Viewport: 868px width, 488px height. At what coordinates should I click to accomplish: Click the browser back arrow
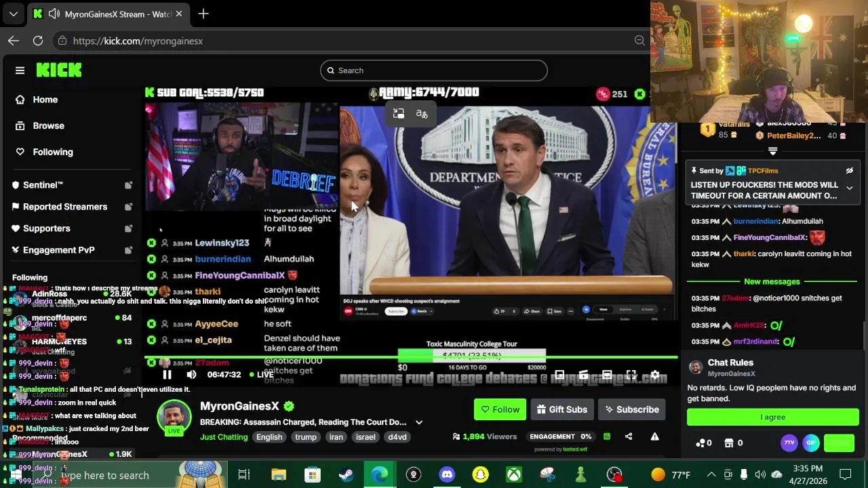point(14,41)
